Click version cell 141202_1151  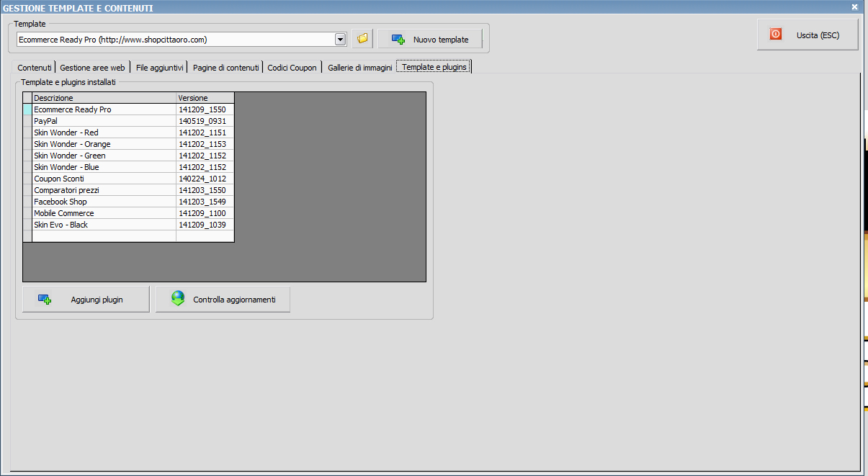(x=205, y=133)
